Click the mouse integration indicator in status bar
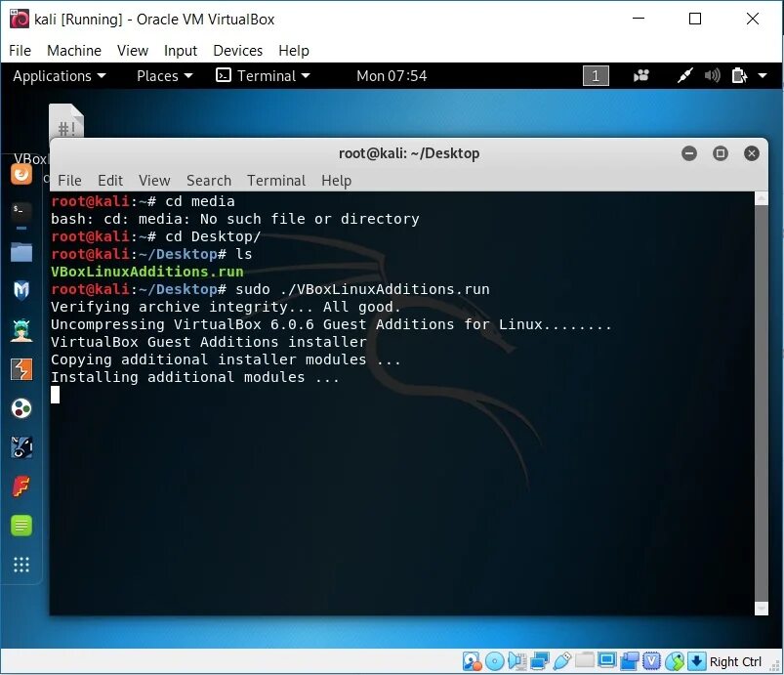The width and height of the screenshot is (784, 675). [675, 661]
